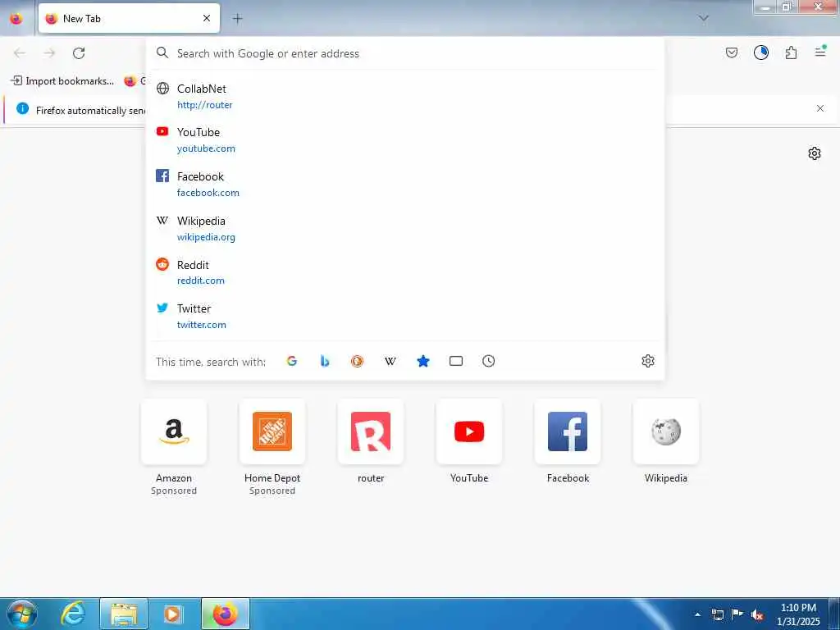Open the Extensions puzzle icon

click(791, 52)
